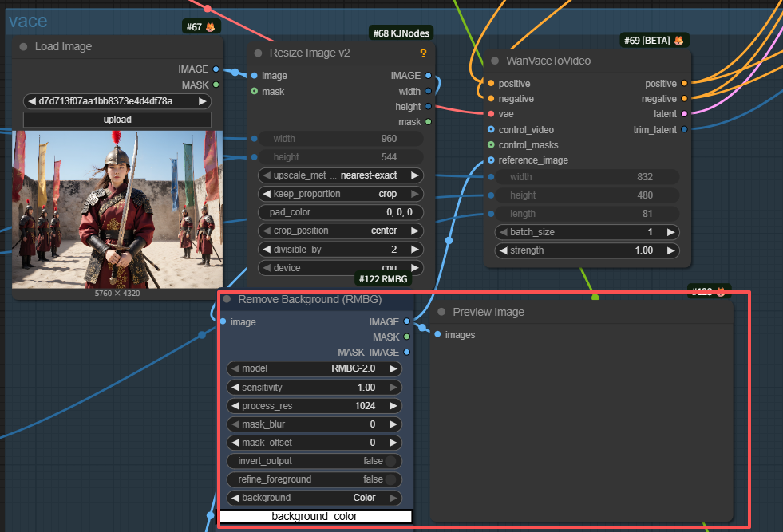Screen dimensions: 783x532
Task: Click the trim_latent output socket
Action: click(x=684, y=130)
